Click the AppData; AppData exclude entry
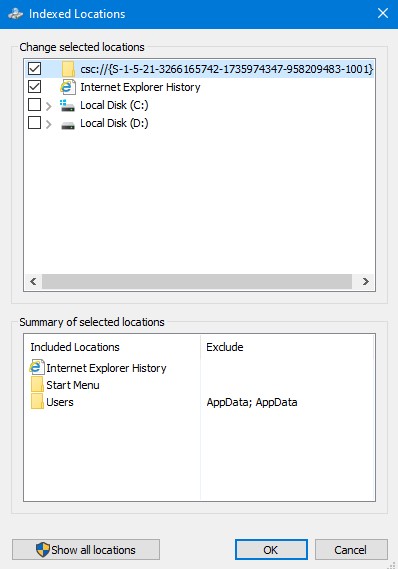Screen dimensions: 398x569 (252, 402)
